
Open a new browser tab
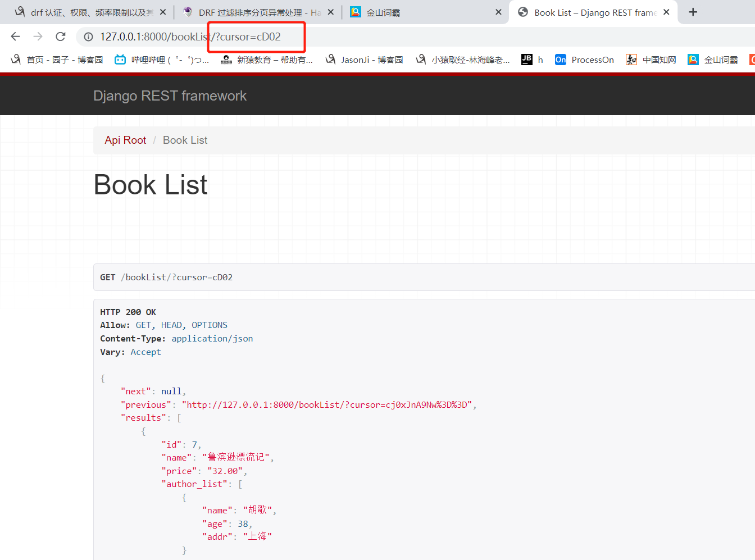(x=693, y=12)
